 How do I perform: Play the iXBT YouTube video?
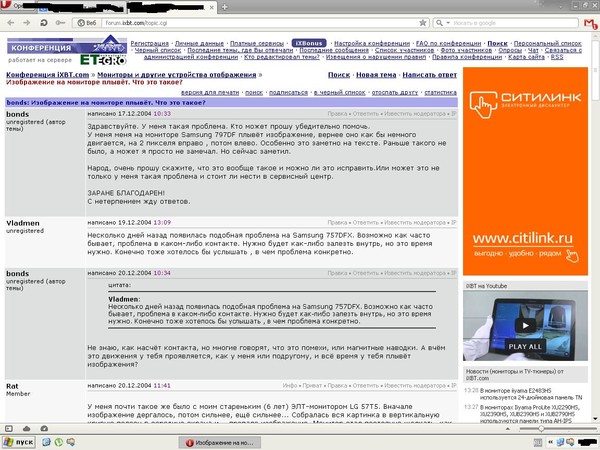pyautogui.click(x=525, y=325)
